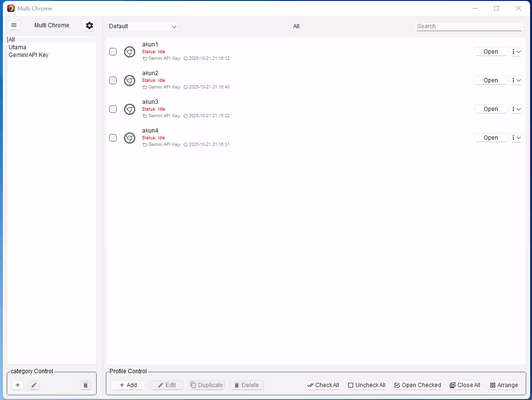Check the akun1 profile checkbox
Viewport: 532px width, 400px height.
pyautogui.click(x=113, y=52)
